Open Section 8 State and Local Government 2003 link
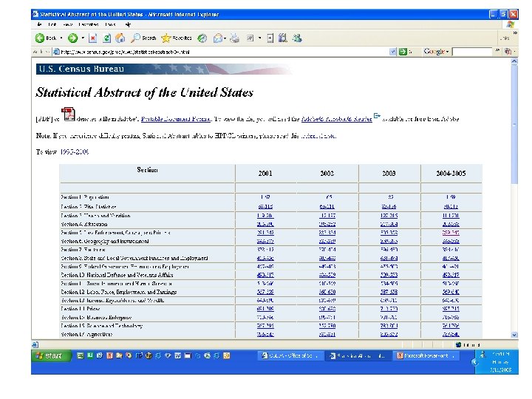The height and width of the screenshot is (399, 532). coord(389,258)
